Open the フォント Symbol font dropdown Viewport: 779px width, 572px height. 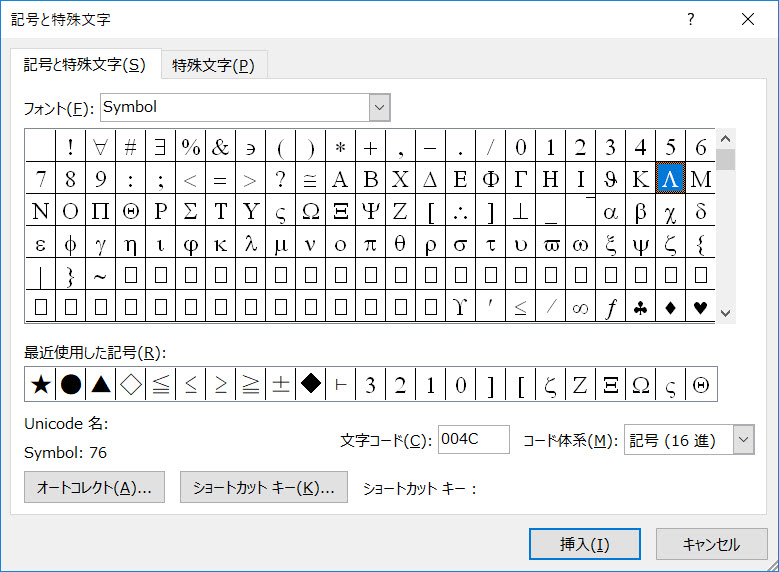pyautogui.click(x=379, y=107)
